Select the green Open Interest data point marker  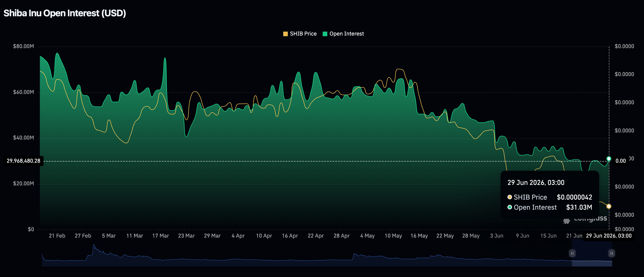(609, 159)
